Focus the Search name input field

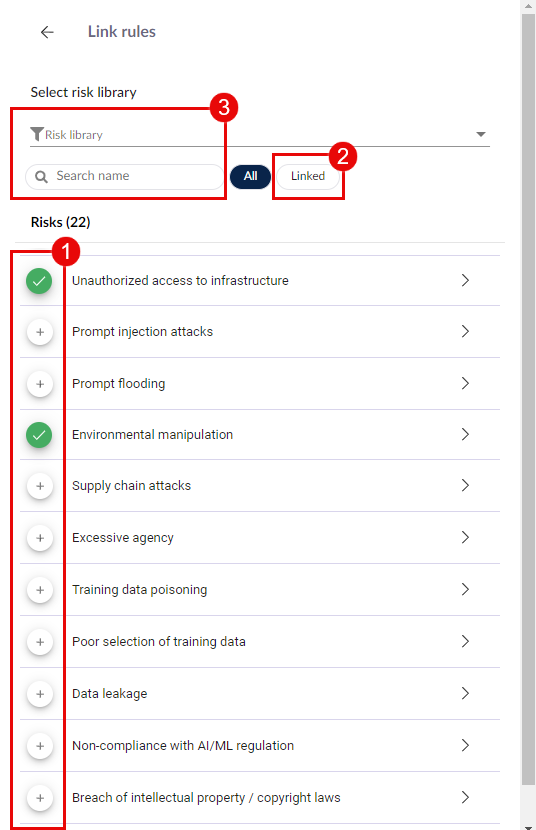pos(125,176)
